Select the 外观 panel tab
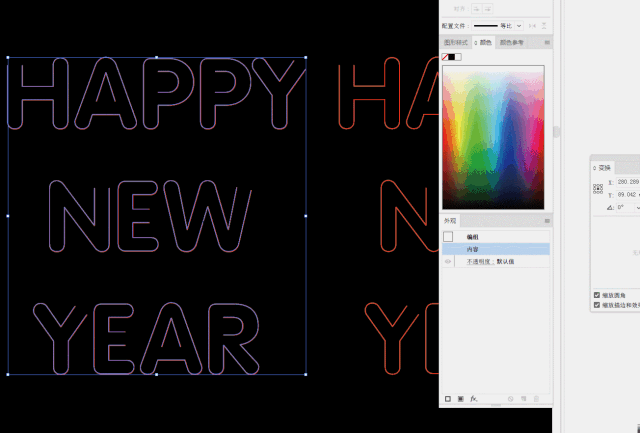Viewport: 640px width, 433px height. tap(450, 221)
